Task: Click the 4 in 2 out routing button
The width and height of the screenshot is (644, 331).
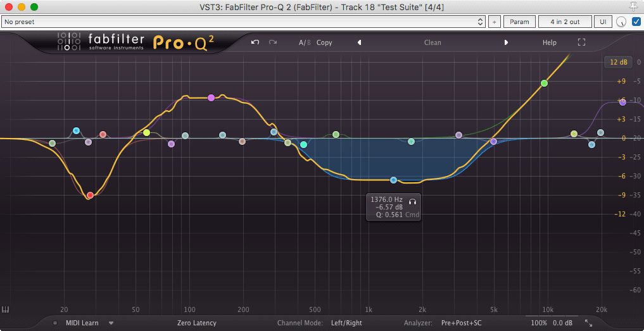Action: [565, 22]
